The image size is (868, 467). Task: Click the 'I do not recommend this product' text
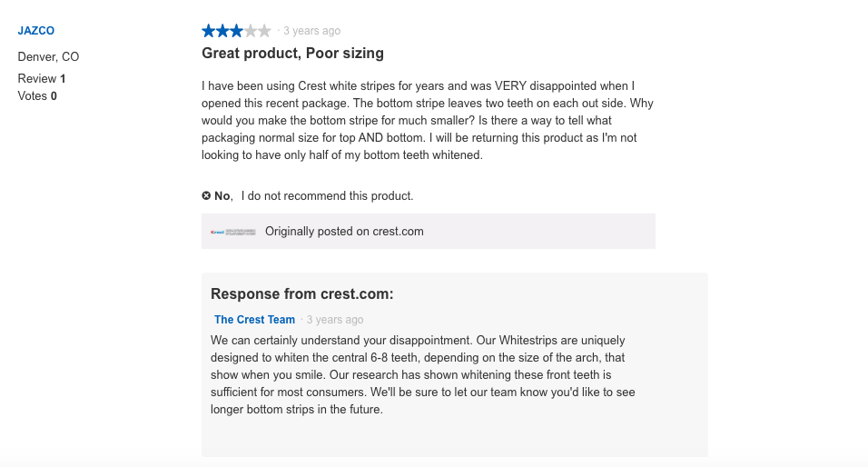click(327, 196)
